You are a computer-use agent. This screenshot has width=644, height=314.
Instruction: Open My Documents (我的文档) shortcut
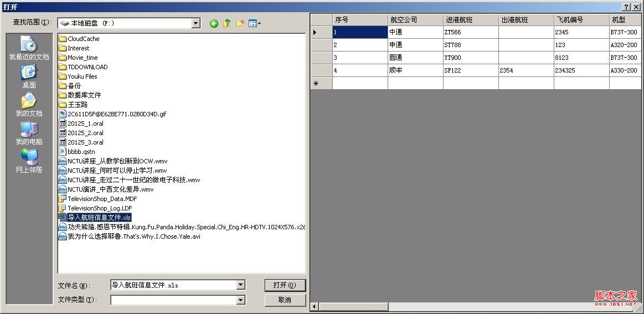pos(29,105)
